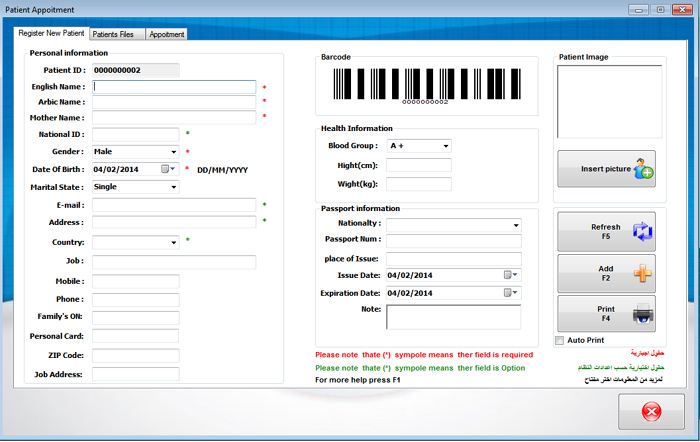Click the For more help press F1 text
700x442 pixels.
(x=358, y=380)
